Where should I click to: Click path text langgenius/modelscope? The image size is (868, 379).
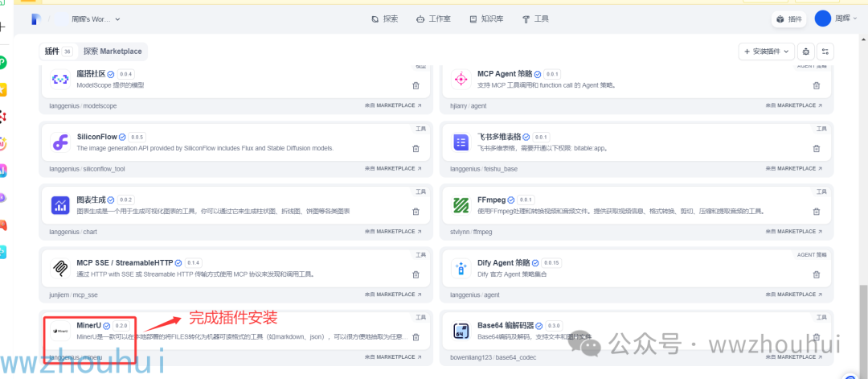tap(83, 106)
